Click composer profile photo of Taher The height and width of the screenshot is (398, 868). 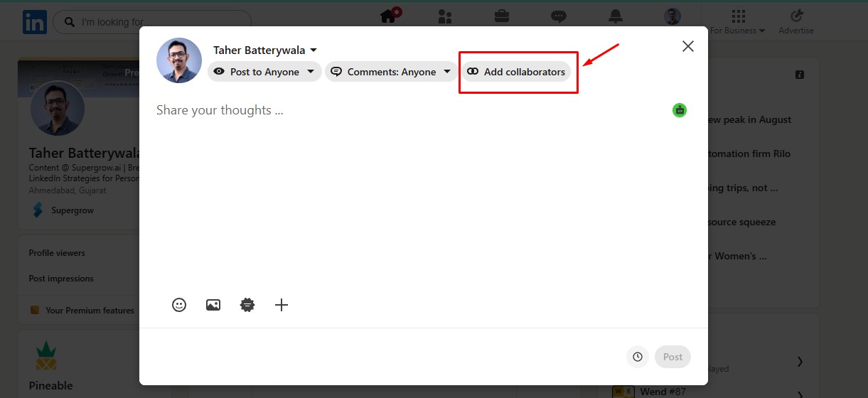179,60
